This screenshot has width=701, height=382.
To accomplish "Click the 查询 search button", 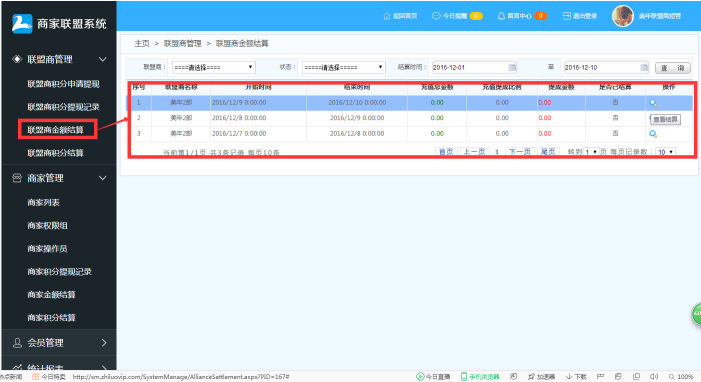I will click(x=673, y=68).
